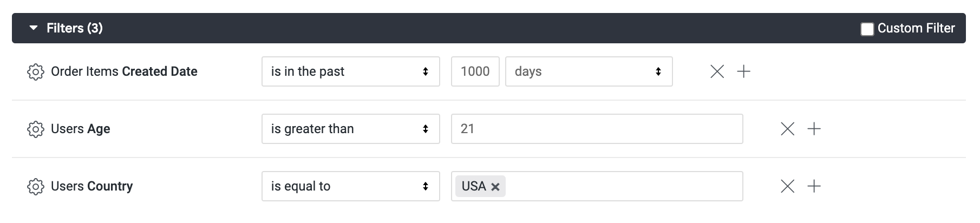Click the Users Country value input field
980x223 pixels.
click(597, 186)
